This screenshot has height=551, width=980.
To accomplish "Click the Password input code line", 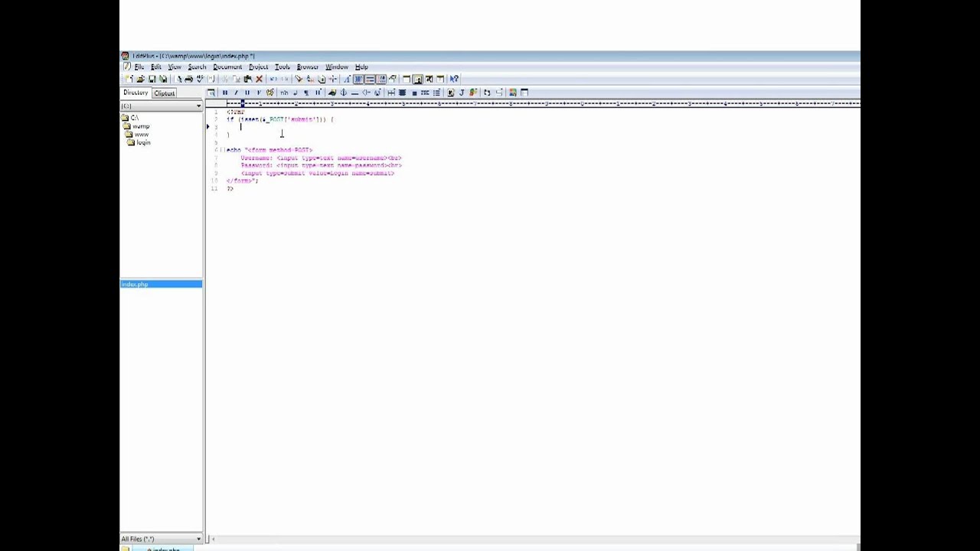I will [x=322, y=165].
